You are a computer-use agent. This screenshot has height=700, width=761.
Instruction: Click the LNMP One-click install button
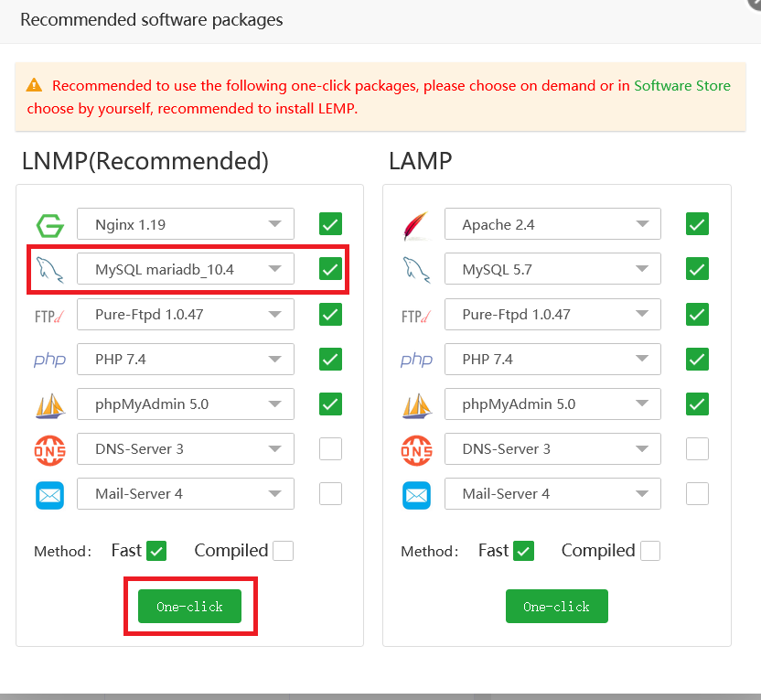coord(189,606)
